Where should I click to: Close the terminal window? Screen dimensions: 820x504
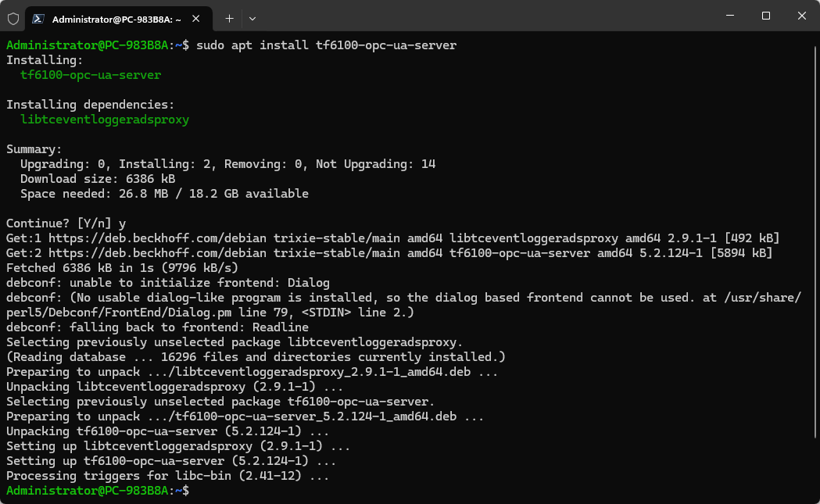click(802, 16)
